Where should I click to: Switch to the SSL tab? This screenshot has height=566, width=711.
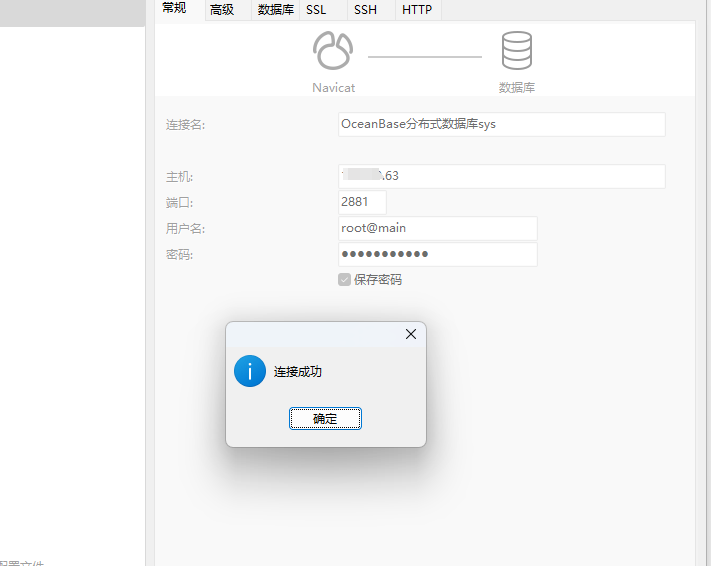click(x=316, y=10)
